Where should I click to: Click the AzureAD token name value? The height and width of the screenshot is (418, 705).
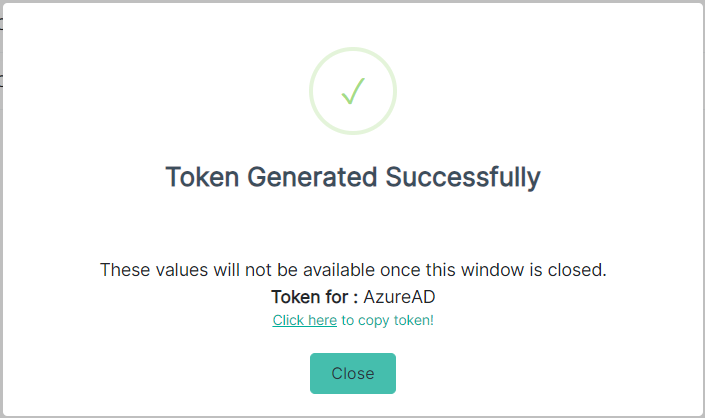[399, 297]
